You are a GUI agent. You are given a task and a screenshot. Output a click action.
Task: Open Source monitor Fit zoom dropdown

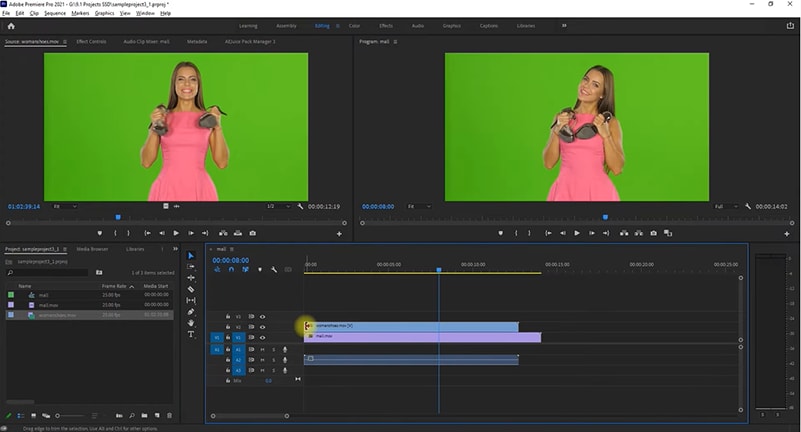[63, 206]
